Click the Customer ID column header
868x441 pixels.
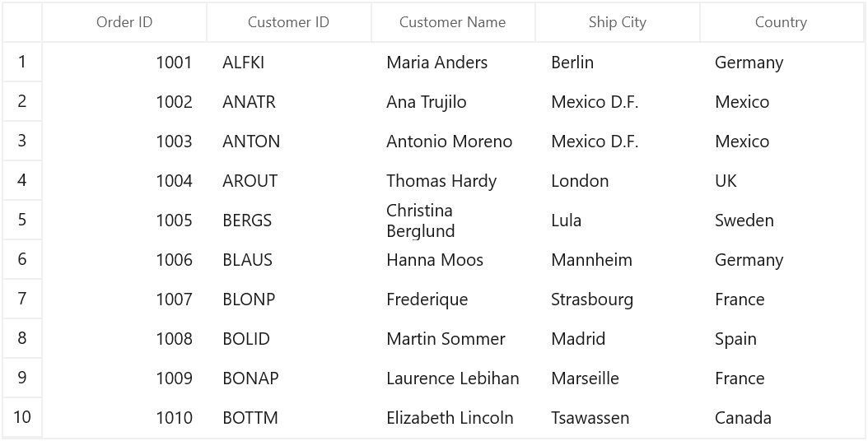tap(288, 22)
